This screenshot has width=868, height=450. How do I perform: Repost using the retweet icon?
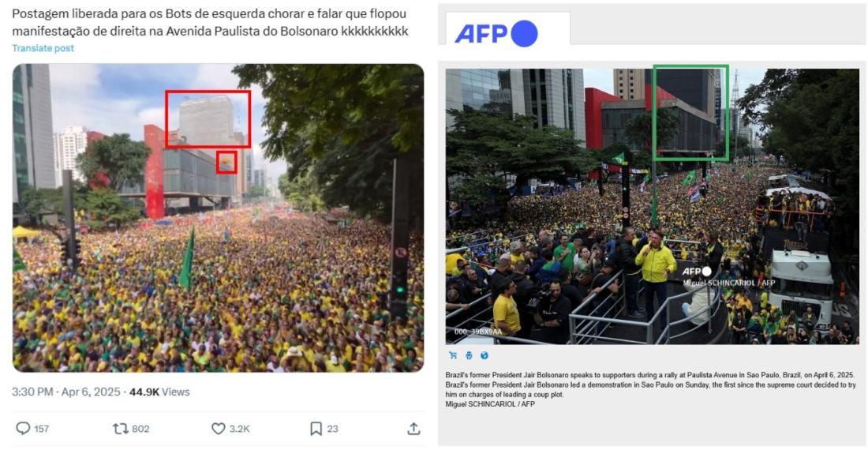click(x=120, y=429)
